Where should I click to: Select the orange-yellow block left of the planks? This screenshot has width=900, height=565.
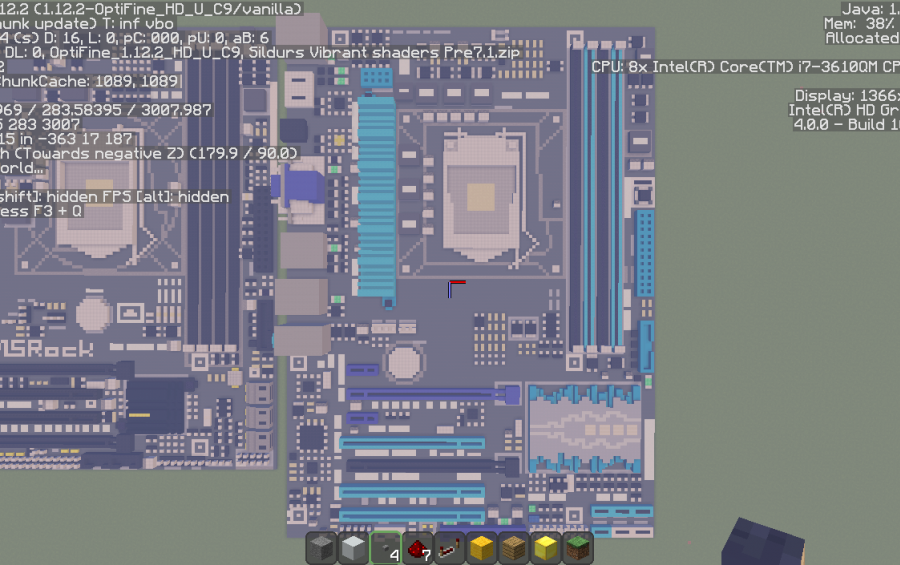[x=482, y=548]
